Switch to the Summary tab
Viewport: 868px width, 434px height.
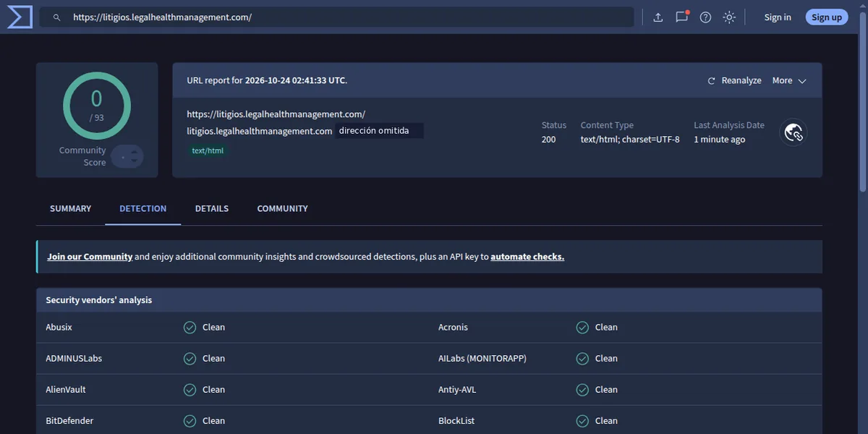71,208
